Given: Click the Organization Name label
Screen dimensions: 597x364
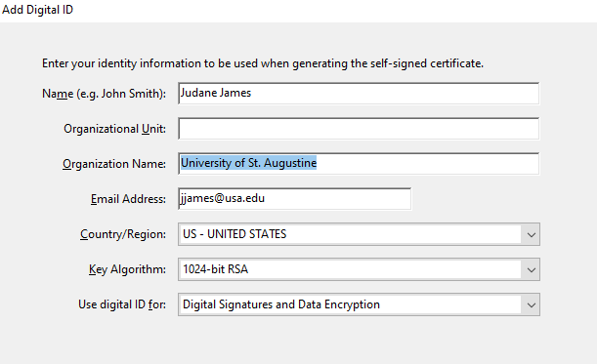Looking at the screenshot, I should 114,164.
